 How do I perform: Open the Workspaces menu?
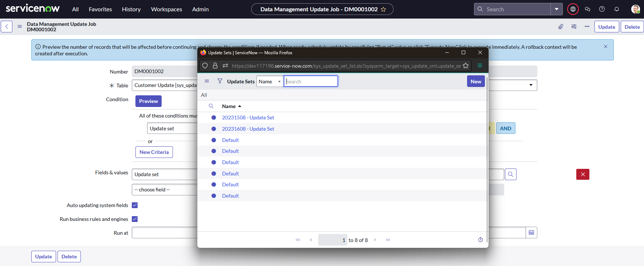click(166, 9)
